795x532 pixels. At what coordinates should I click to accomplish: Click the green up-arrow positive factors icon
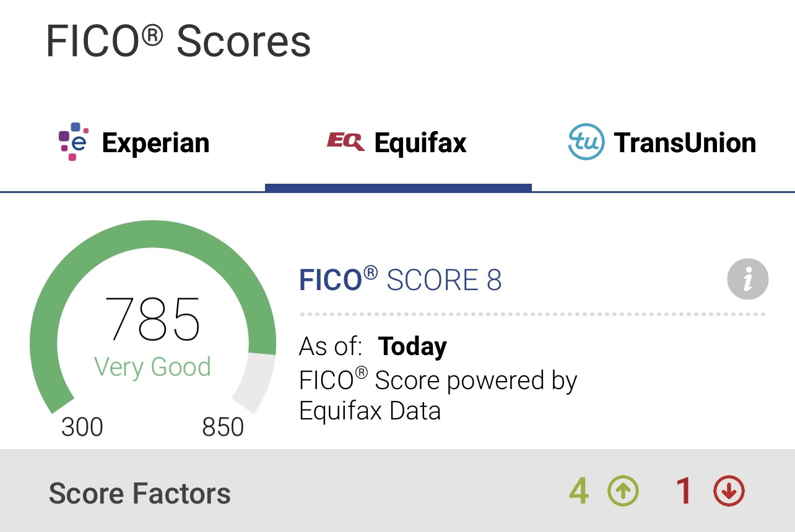[622, 492]
